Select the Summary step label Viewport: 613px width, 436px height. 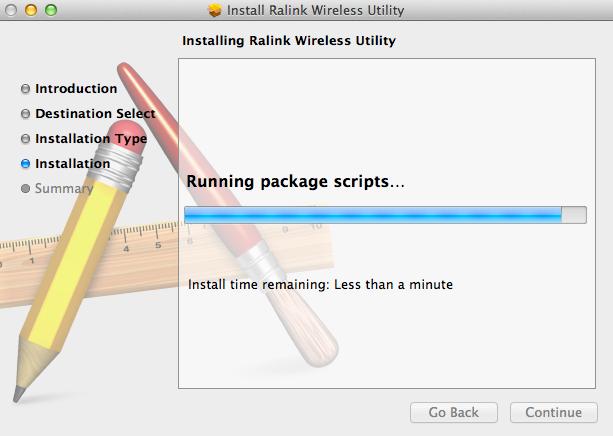[x=64, y=189]
